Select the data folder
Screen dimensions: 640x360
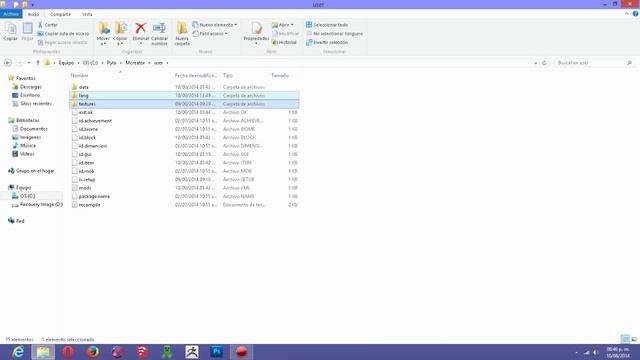point(84,87)
